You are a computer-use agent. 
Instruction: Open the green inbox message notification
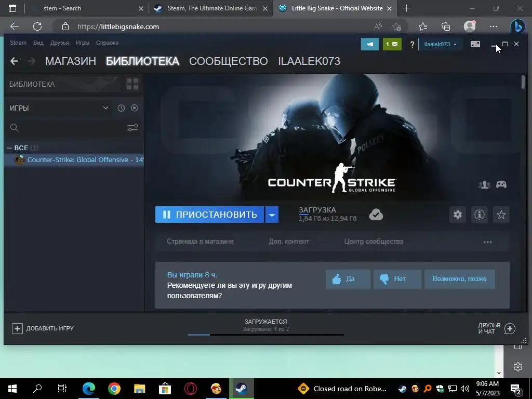[392, 44]
